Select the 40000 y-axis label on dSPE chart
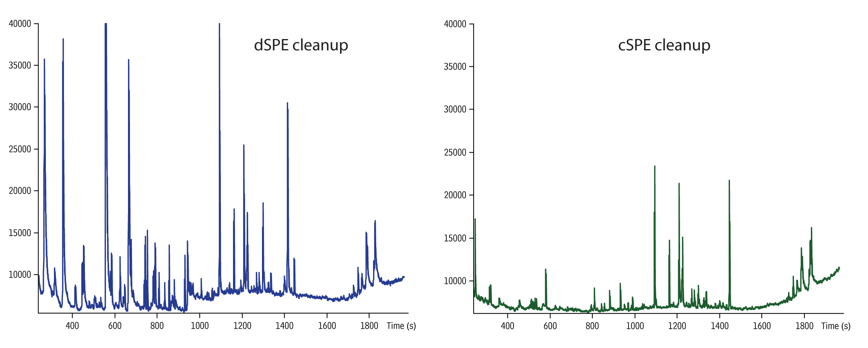This screenshot has width=868, height=348. pyautogui.click(x=20, y=24)
